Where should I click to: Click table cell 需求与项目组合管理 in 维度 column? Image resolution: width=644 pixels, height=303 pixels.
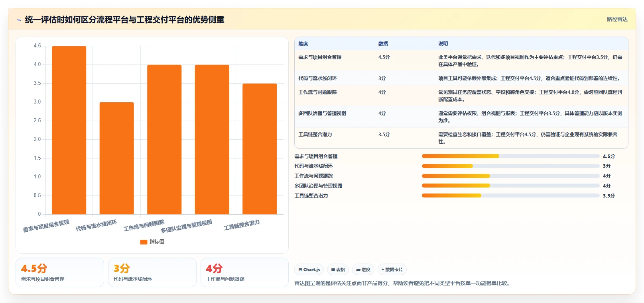click(320, 57)
